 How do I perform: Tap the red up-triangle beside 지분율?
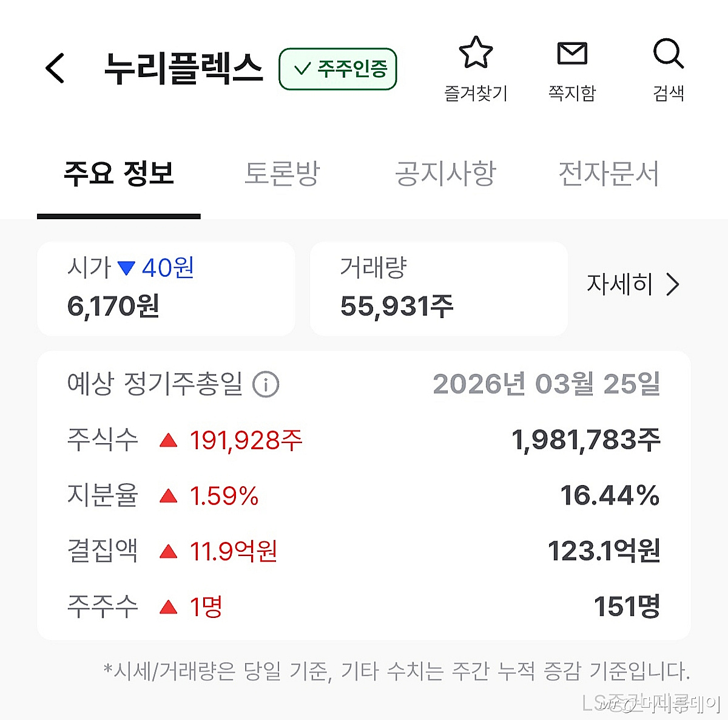click(x=168, y=495)
